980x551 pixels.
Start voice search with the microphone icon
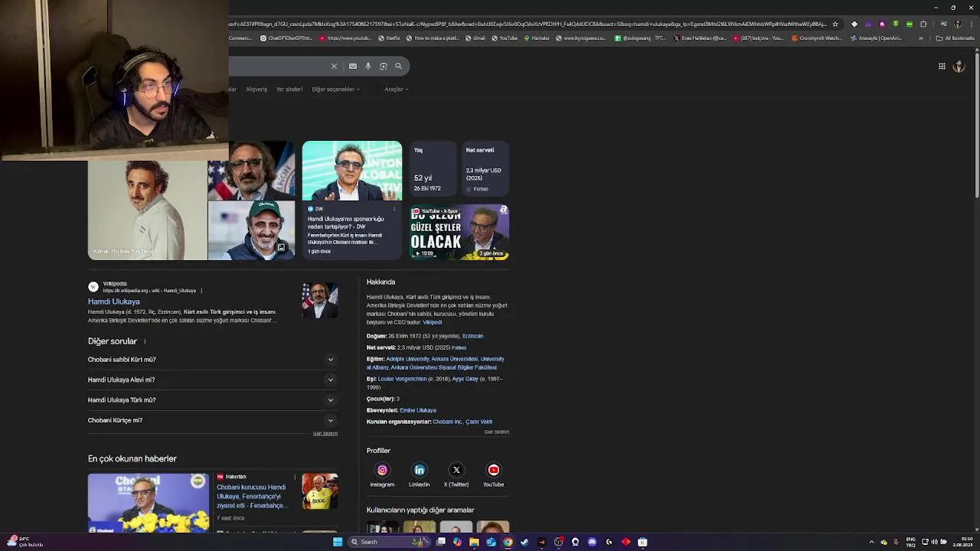[368, 66]
